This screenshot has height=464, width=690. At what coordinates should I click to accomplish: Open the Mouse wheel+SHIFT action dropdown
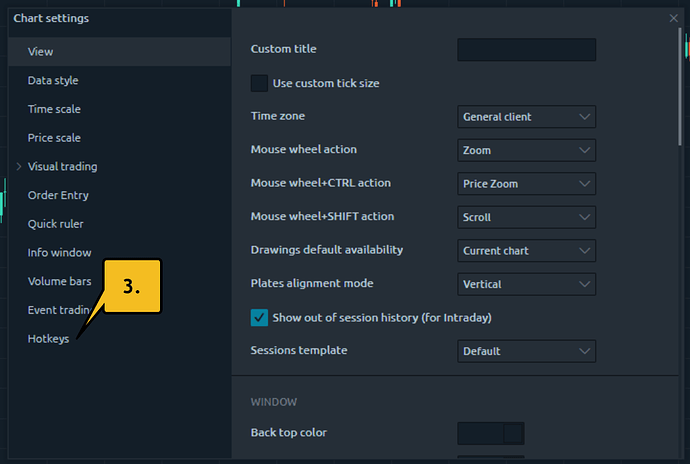526,217
